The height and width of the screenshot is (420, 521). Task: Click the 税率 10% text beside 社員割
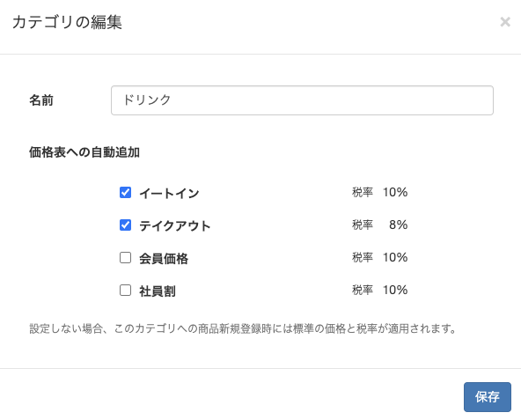pos(380,290)
